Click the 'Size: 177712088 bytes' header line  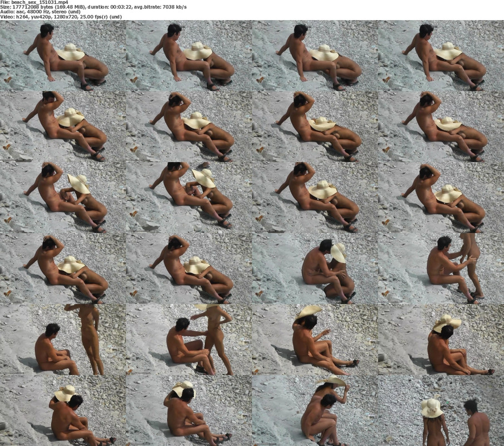point(93,7)
